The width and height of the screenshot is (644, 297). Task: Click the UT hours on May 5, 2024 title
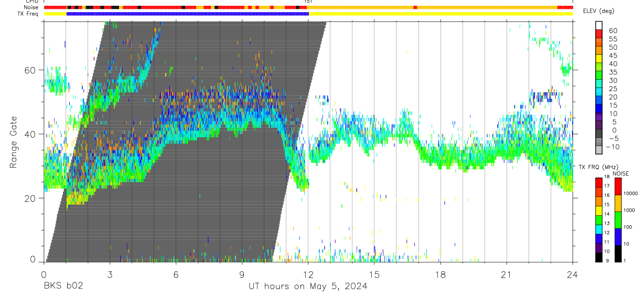308,287
